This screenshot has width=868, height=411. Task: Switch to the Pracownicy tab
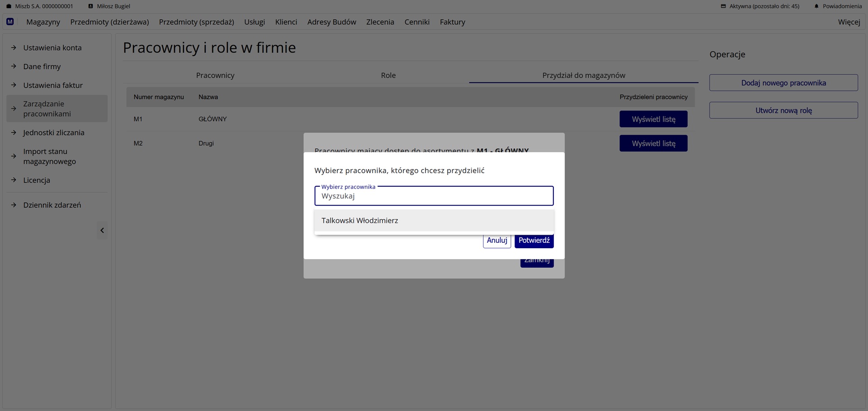(x=215, y=76)
